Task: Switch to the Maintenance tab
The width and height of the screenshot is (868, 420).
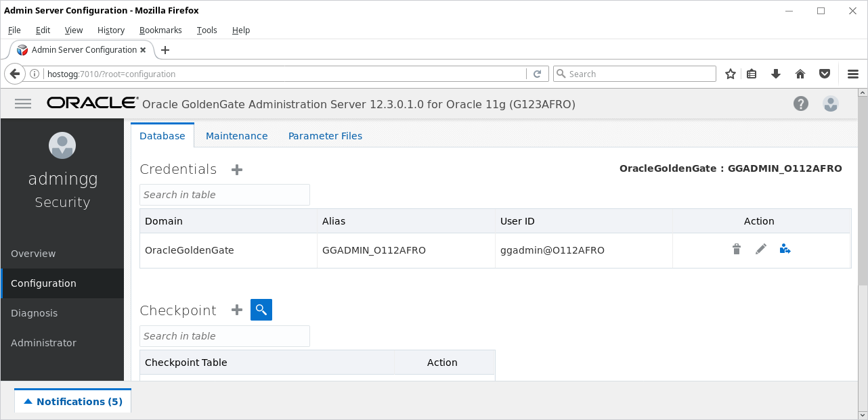Action: click(237, 136)
